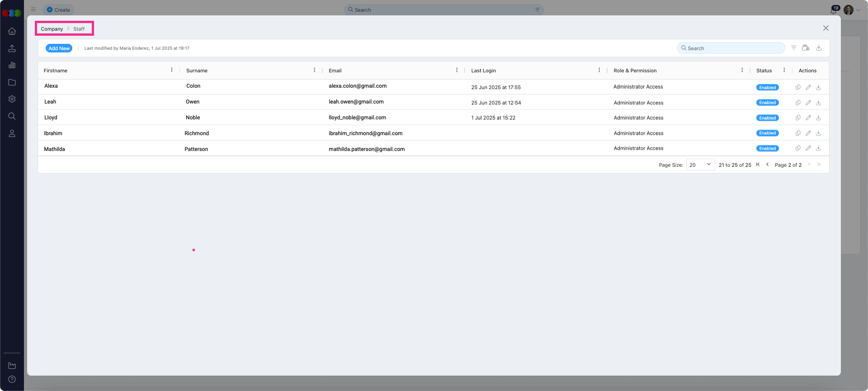This screenshot has height=391, width=868.
Task: Open the Email column options menu
Action: click(x=457, y=70)
